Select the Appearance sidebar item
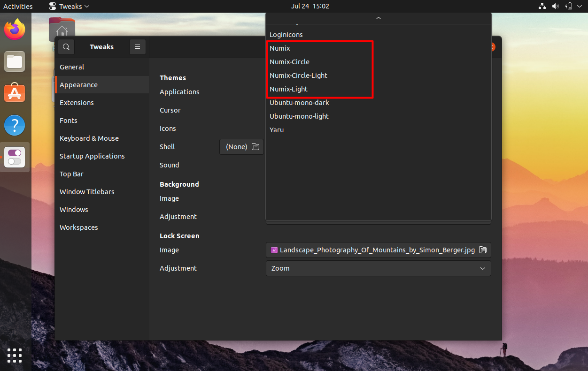The height and width of the screenshot is (371, 588). 102,85
